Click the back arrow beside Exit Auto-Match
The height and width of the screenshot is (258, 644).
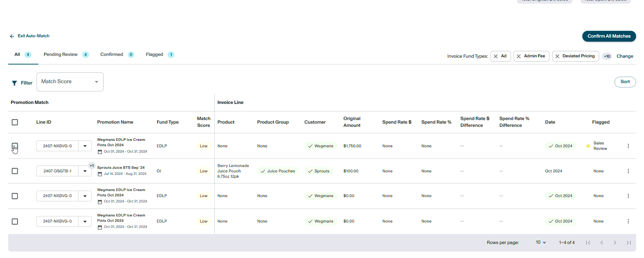click(x=12, y=36)
